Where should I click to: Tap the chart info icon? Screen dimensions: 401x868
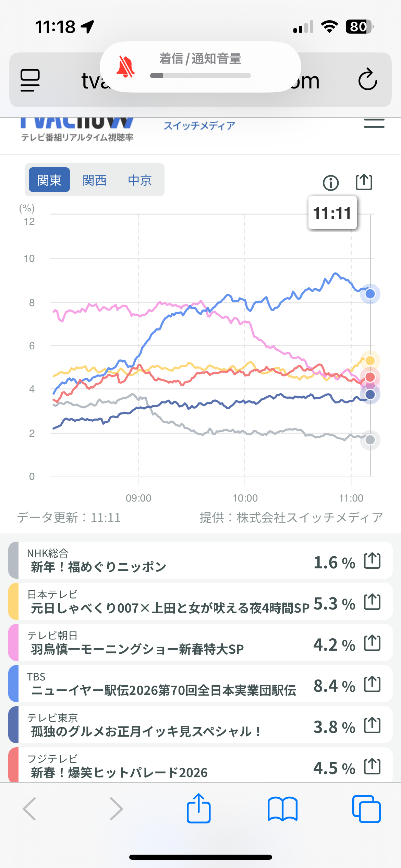[330, 183]
